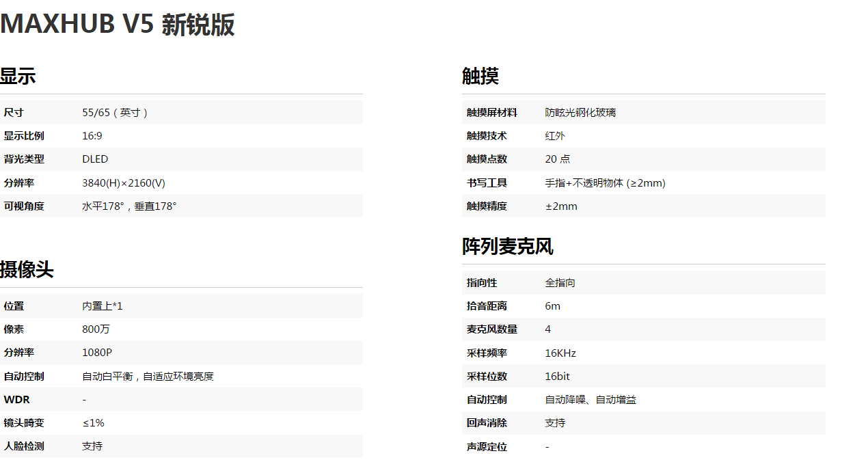The width and height of the screenshot is (868, 475).
Task: Click the 显示 section heading
Action: (18, 76)
